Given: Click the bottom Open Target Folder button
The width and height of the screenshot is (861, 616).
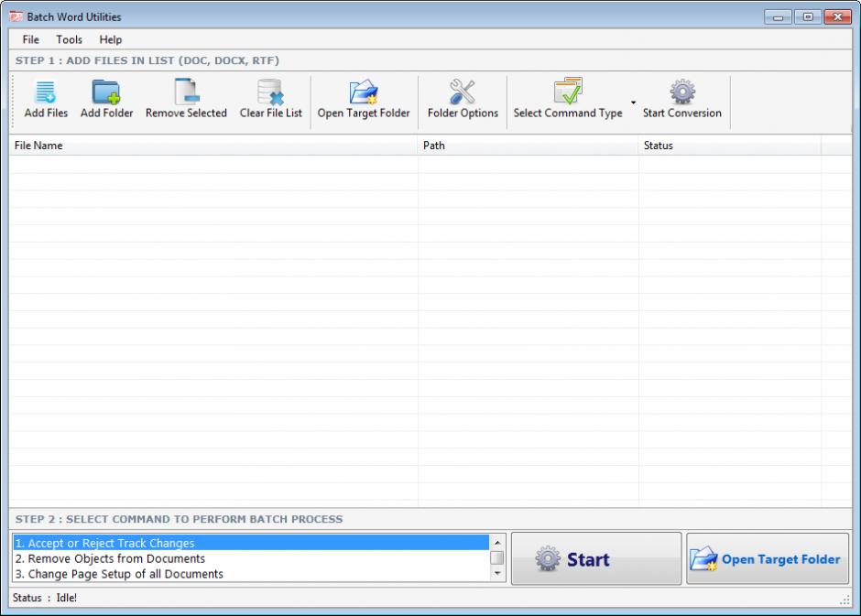Looking at the screenshot, I should click(768, 559).
